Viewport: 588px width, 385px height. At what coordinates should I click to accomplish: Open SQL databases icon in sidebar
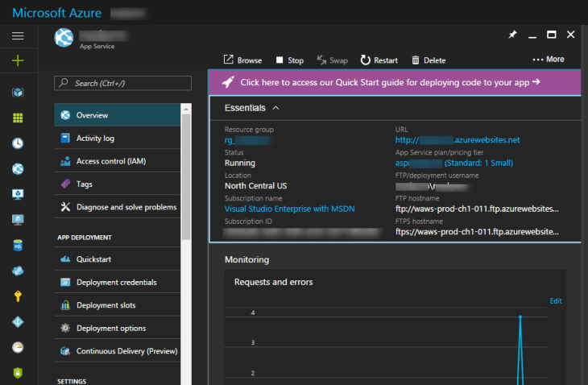click(18, 245)
